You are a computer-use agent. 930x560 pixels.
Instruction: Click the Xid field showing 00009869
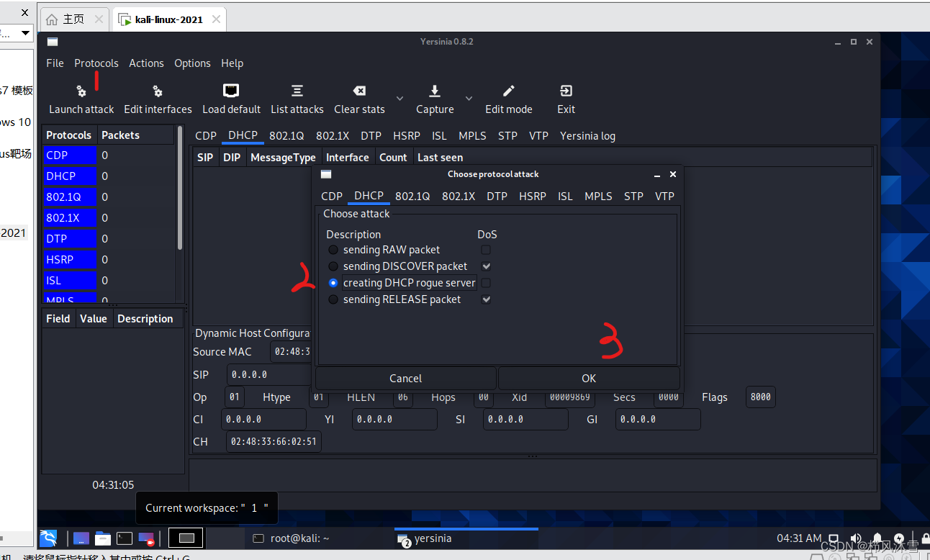pos(570,397)
